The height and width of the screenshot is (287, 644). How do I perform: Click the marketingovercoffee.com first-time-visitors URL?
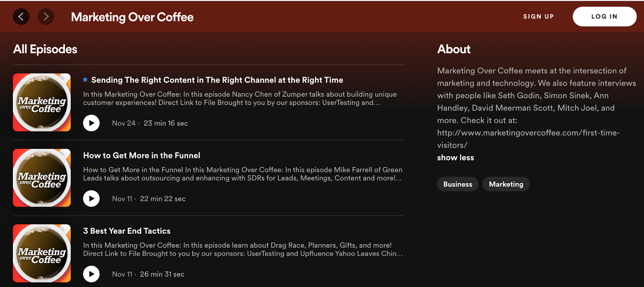pyautogui.click(x=528, y=139)
